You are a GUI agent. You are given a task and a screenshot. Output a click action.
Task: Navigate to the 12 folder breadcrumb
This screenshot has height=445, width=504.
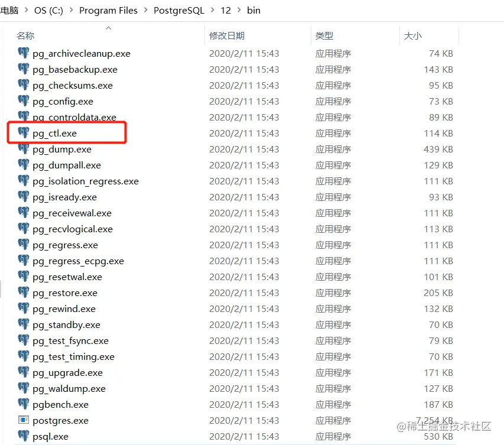226,11
